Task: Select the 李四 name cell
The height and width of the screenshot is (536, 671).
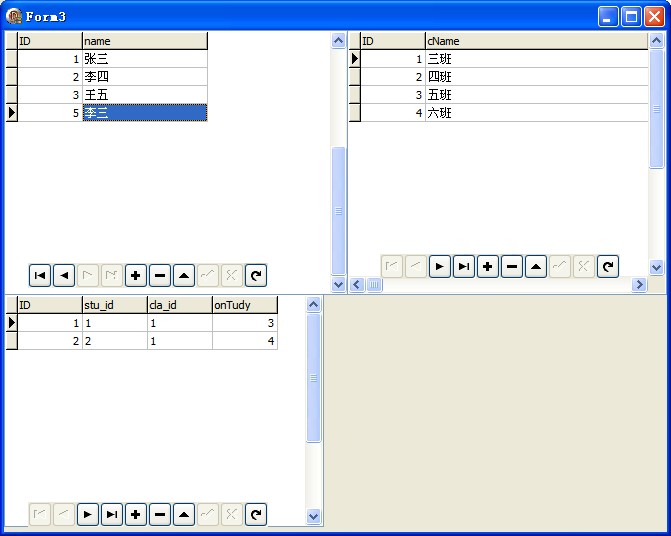Action: pyautogui.click(x=145, y=77)
